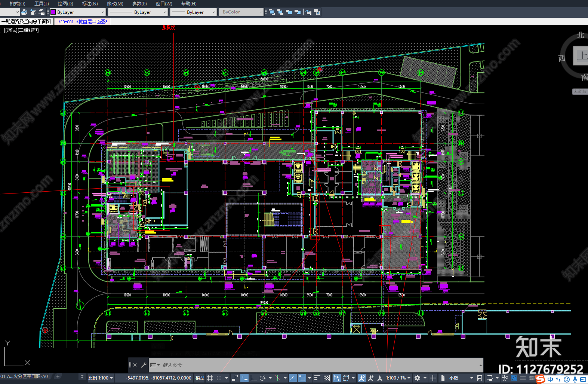Toggle polar tracking in status bar
Screen dimensions: 588x384
click(262, 378)
